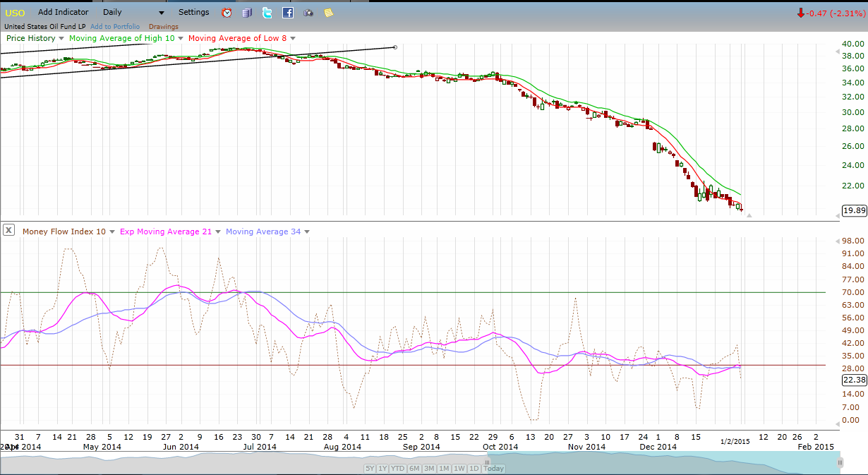868x475 pixels.
Task: Click the Add to Portfolio link
Action: tap(116, 27)
